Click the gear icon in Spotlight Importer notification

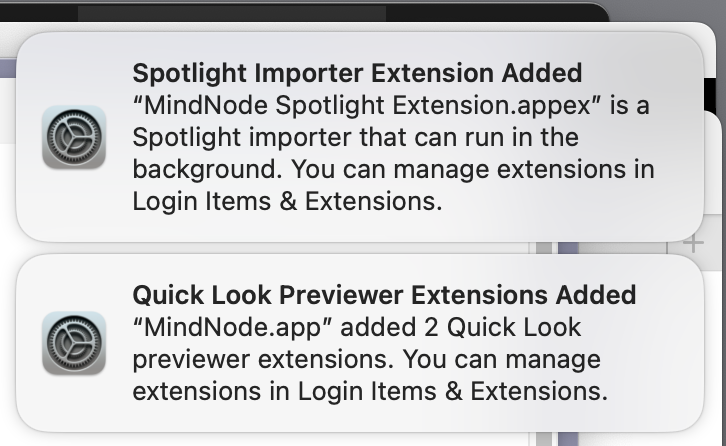click(x=74, y=137)
